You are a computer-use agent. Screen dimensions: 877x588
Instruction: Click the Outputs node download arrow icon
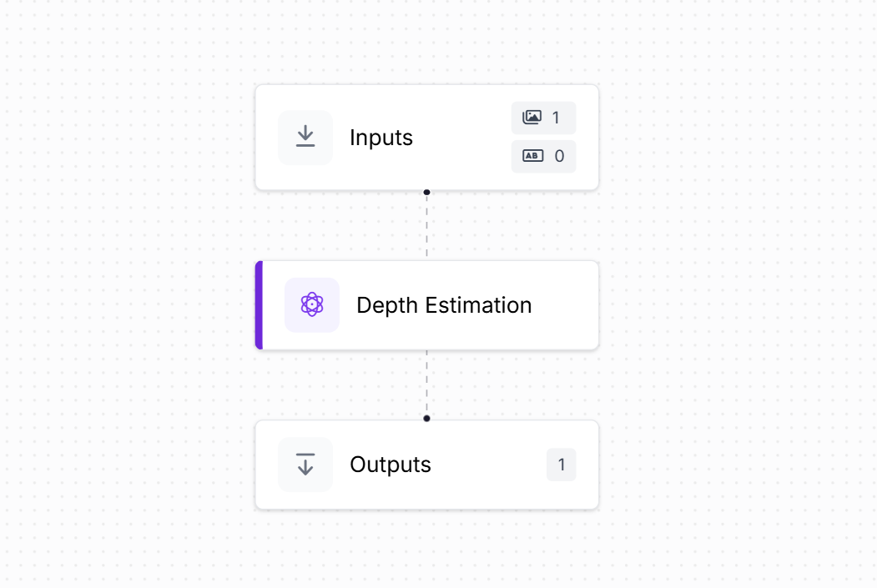305,465
